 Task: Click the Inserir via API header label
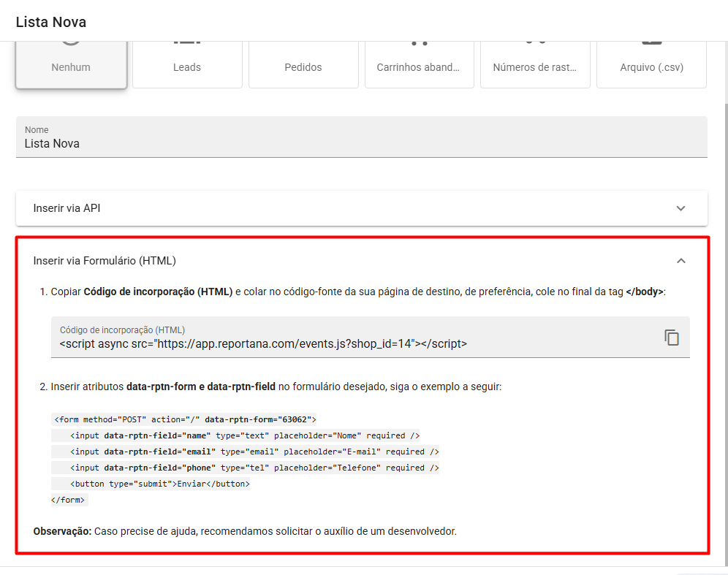click(67, 208)
